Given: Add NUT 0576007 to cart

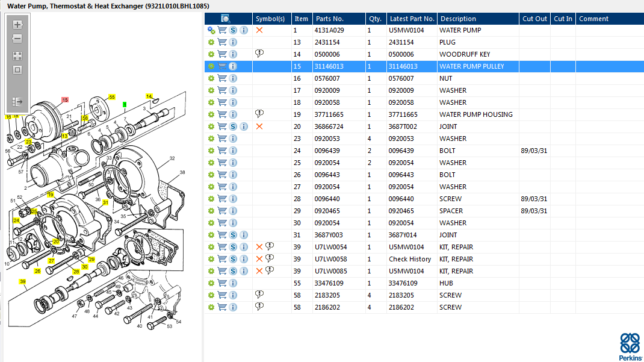Looking at the screenshot, I should (222, 78).
